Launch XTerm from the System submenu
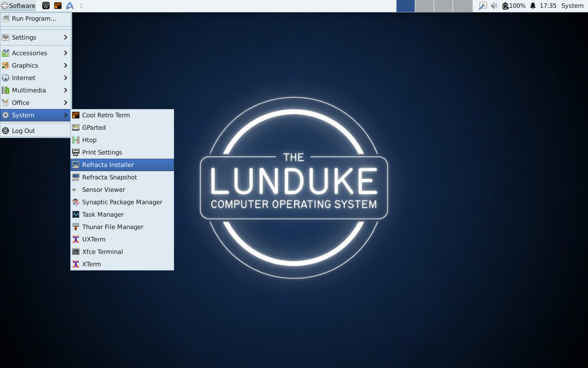Image resolution: width=588 pixels, height=368 pixels. pos(122,264)
